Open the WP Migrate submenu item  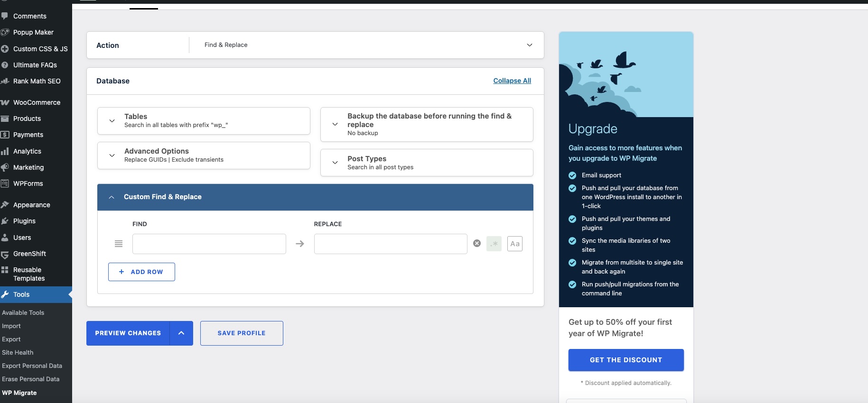[19, 393]
